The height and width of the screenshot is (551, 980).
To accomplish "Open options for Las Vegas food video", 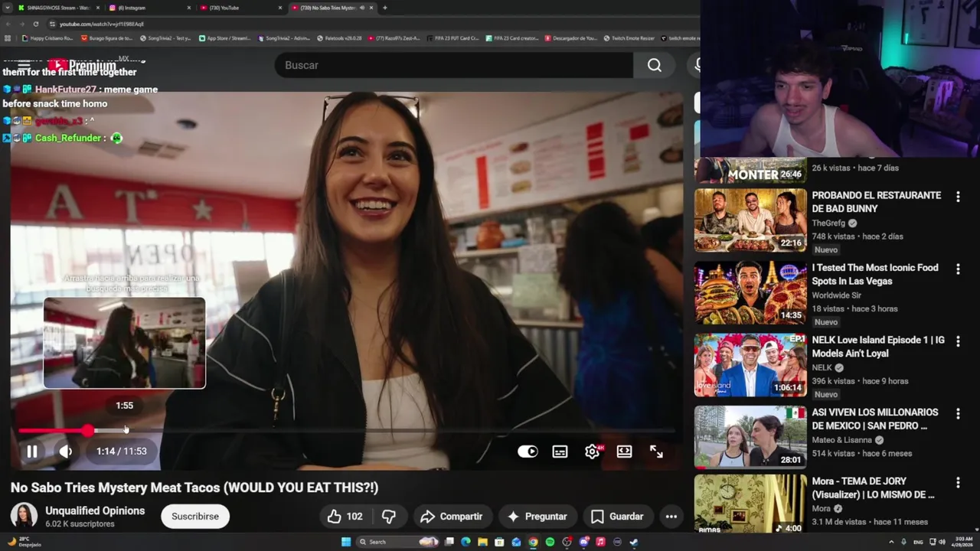I will pyautogui.click(x=957, y=269).
